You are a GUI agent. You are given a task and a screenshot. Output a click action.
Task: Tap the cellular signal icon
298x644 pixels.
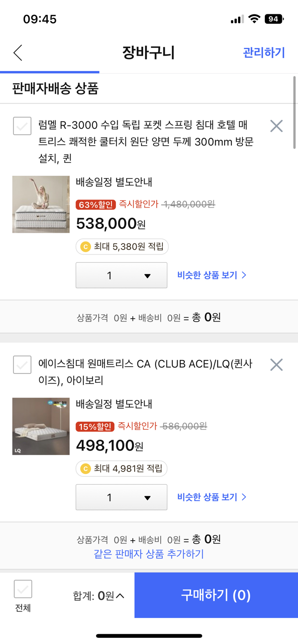(237, 19)
